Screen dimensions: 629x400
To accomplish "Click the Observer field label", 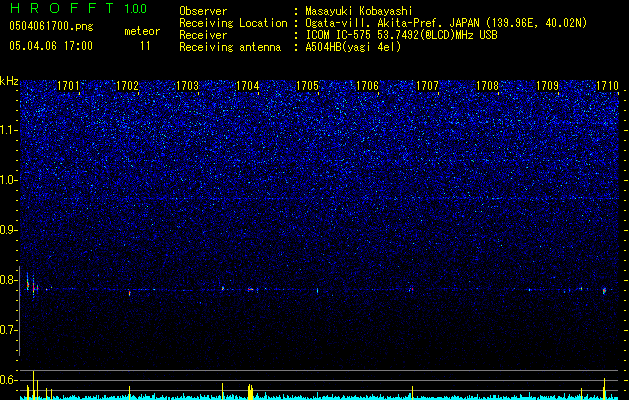I will [203, 11].
